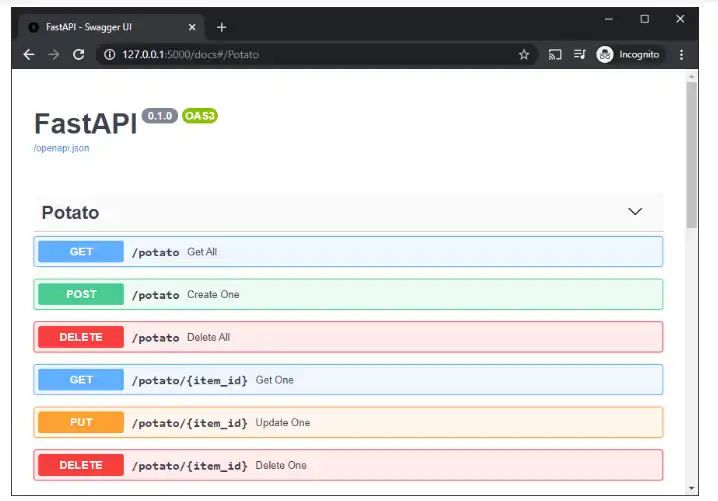Click the address bar URL field
The width and height of the screenshot is (718, 501).
pos(300,55)
